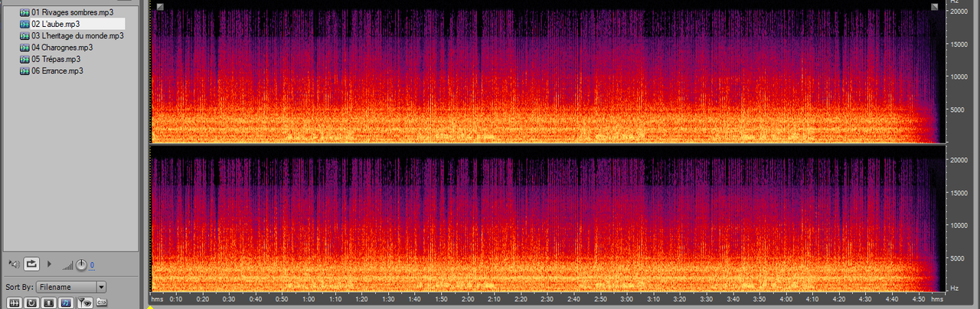
Task: Click top-right corner handle of spectral display
Action: click(x=934, y=7)
